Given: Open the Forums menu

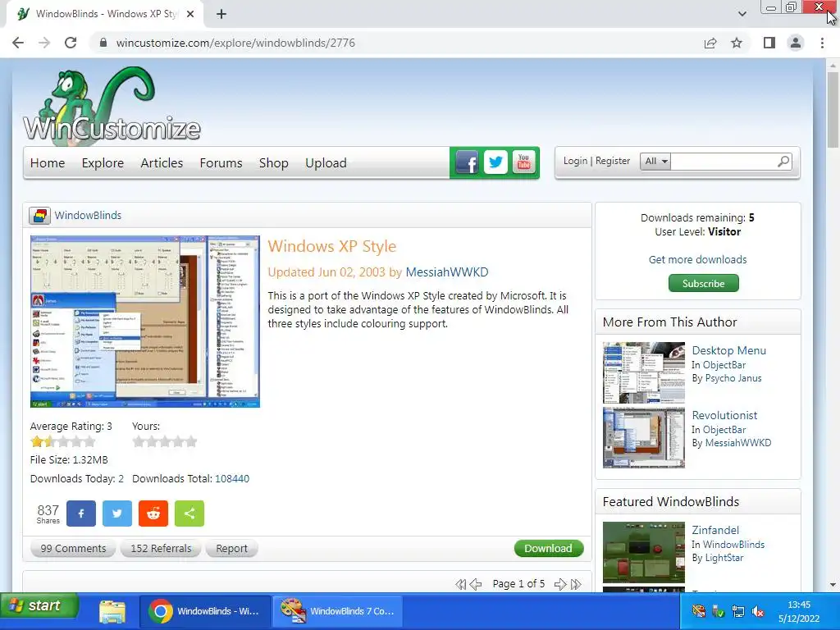Looking at the screenshot, I should pos(221,163).
